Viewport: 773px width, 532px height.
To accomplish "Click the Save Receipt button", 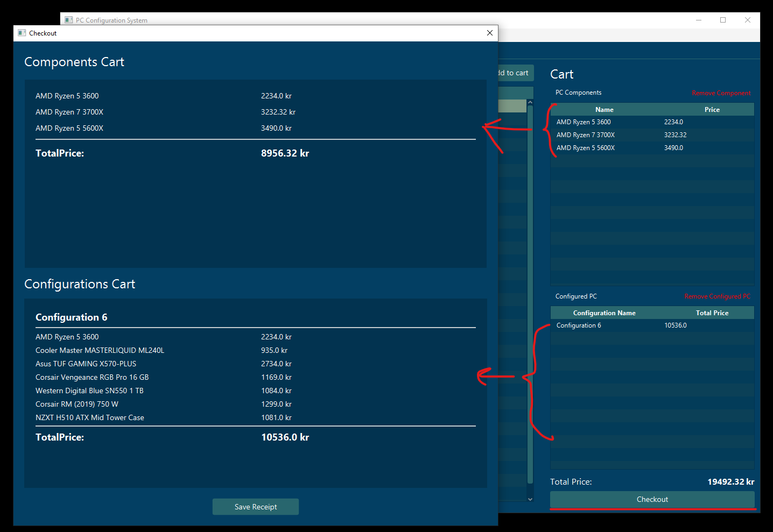I will pos(256,507).
